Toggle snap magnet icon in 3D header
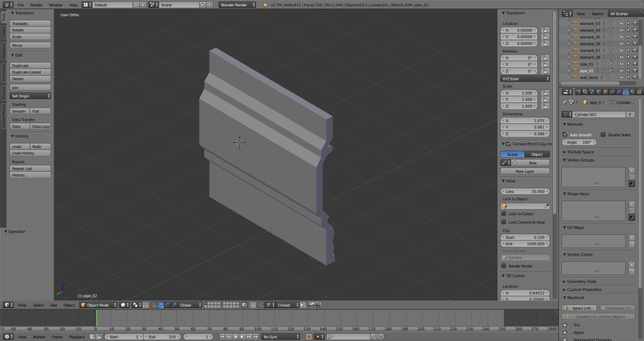The height and width of the screenshot is (341, 644). [x=261, y=305]
